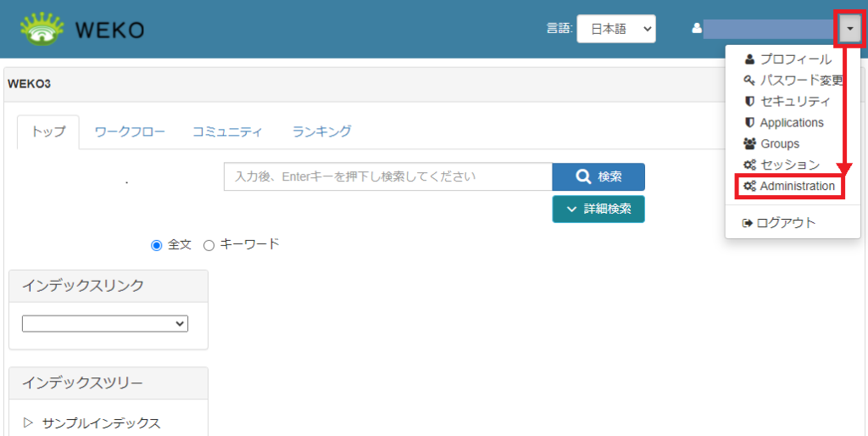
Task: Click the gears icon beside セッション
Action: [749, 165]
